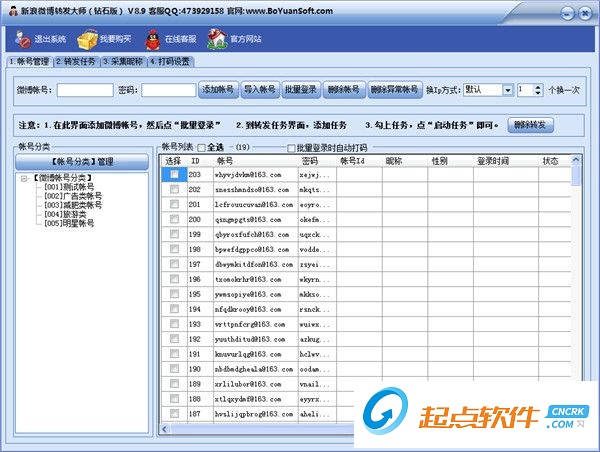
Task: Open the 官方网站 house icon
Action: pyautogui.click(x=217, y=39)
